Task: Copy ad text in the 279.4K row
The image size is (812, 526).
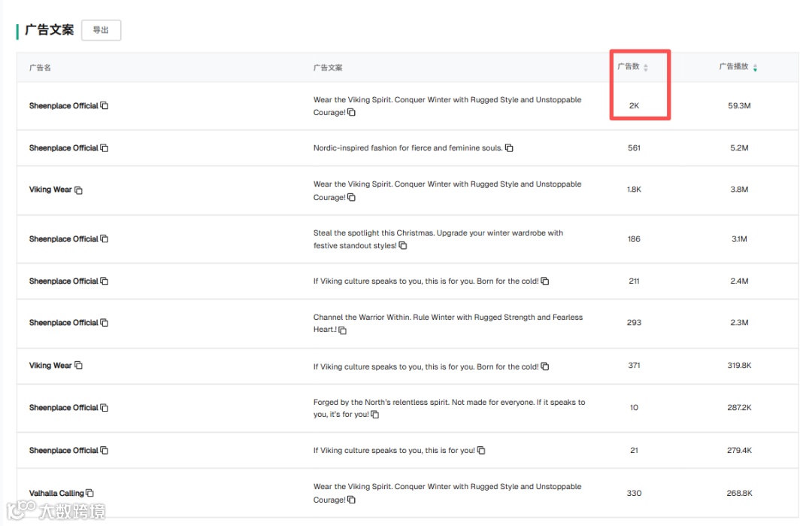Action: [x=481, y=451]
